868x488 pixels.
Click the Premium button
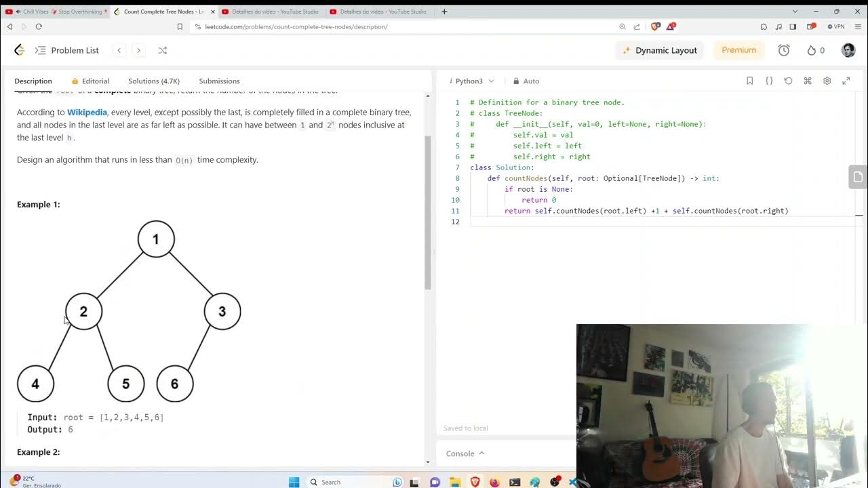(739, 50)
